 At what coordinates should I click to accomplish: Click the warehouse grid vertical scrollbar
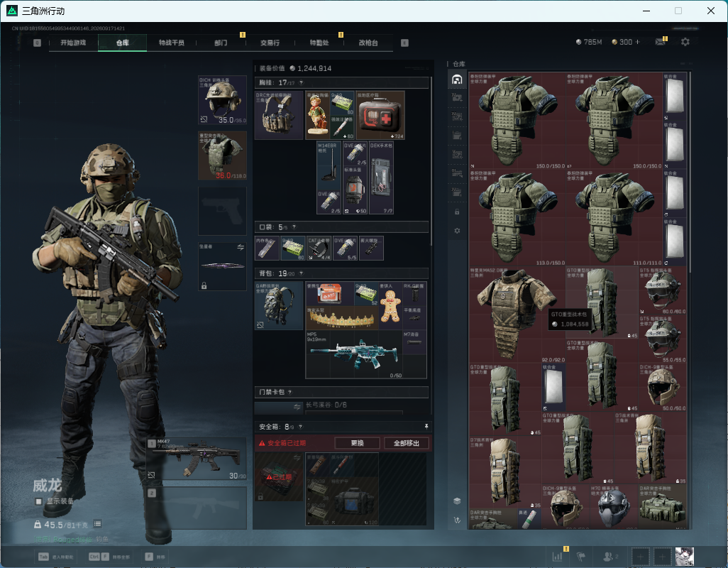coord(690,172)
